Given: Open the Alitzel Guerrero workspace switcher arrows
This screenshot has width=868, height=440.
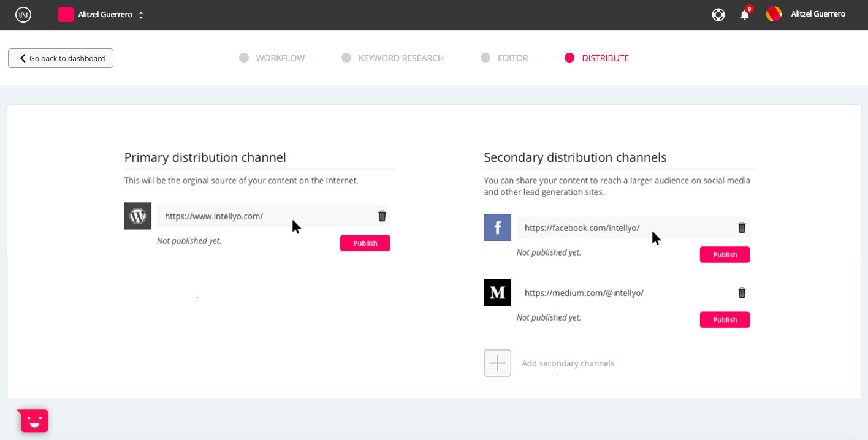Looking at the screenshot, I should pos(141,15).
